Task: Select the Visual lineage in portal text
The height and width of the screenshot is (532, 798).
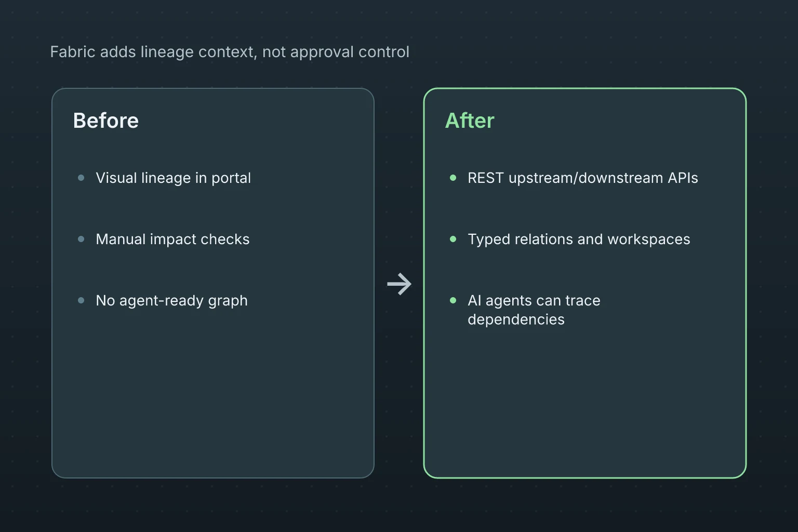Action: tap(173, 178)
